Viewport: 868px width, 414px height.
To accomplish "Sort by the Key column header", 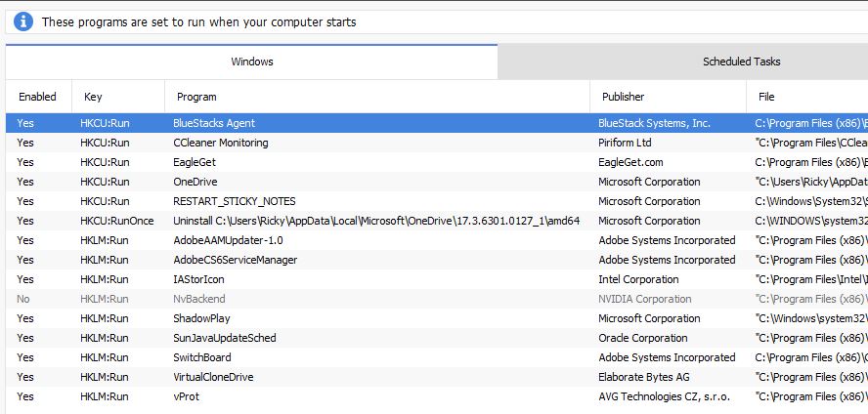I will 93,97.
